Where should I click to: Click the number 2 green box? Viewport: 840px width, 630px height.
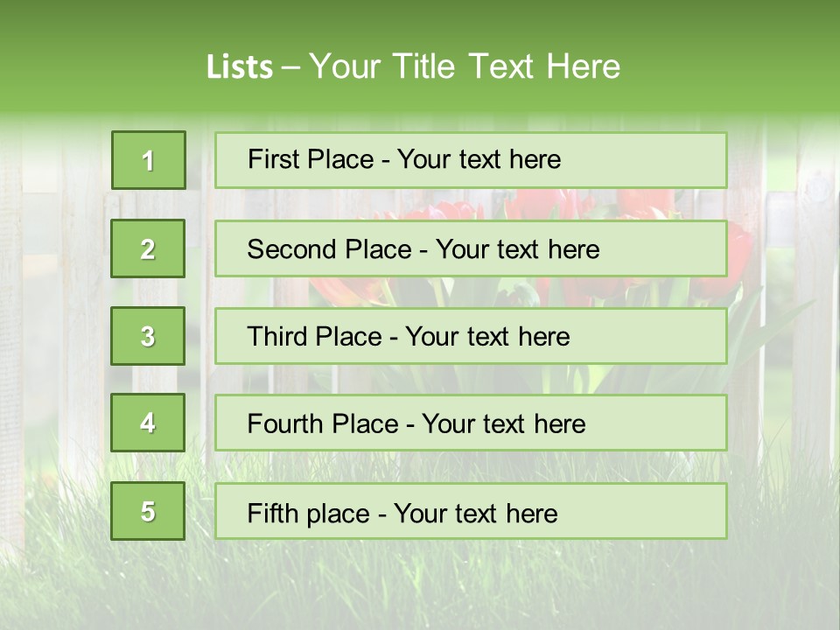pyautogui.click(x=148, y=248)
